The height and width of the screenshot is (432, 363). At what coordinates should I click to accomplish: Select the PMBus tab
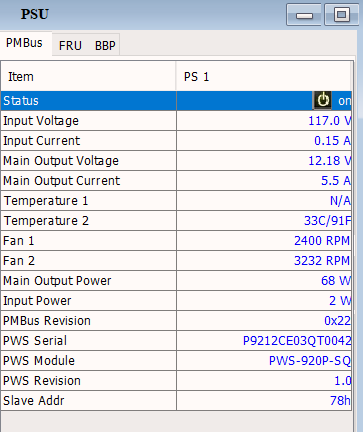24,43
